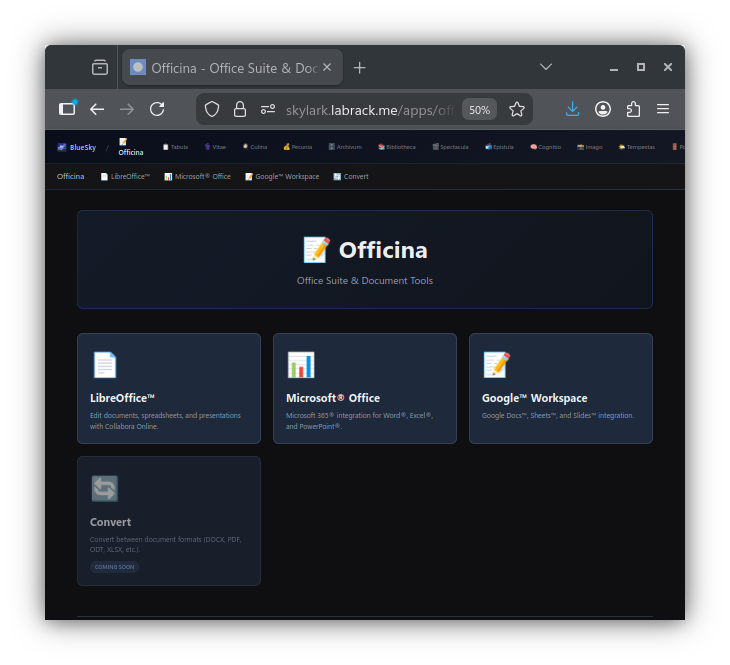
Task: Open the Culina app
Action: pyautogui.click(x=255, y=147)
